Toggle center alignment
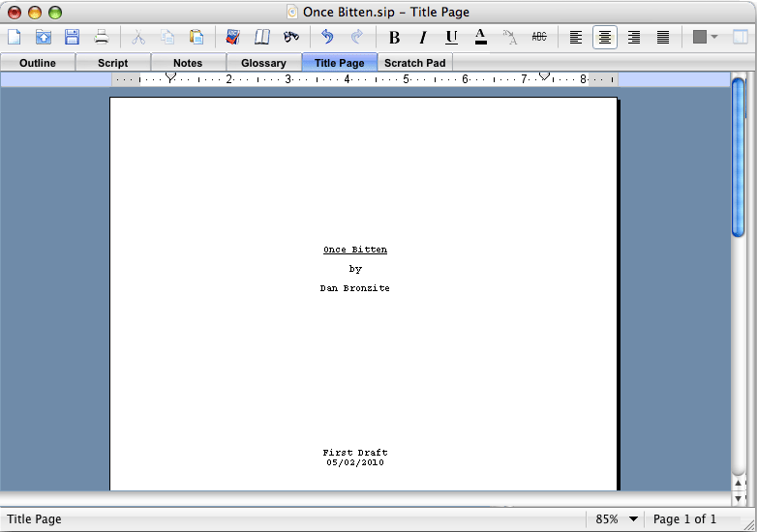Viewport: 757px width, 532px height. pyautogui.click(x=604, y=37)
